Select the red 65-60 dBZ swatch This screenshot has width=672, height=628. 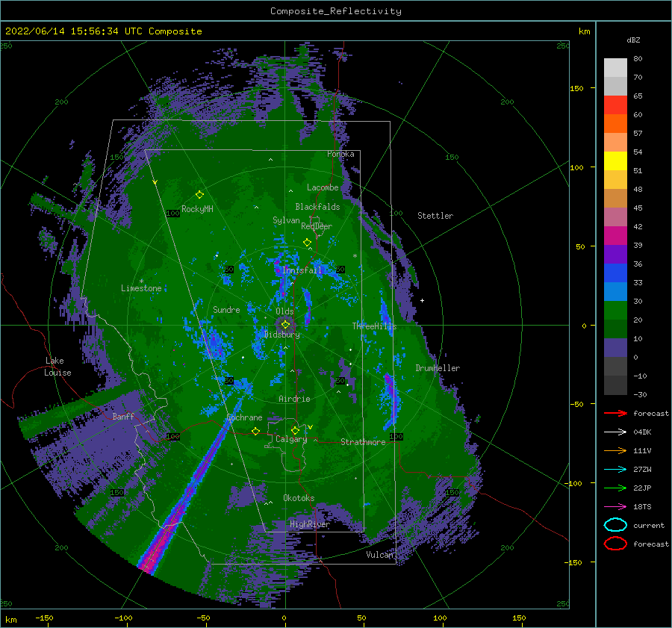(x=615, y=105)
